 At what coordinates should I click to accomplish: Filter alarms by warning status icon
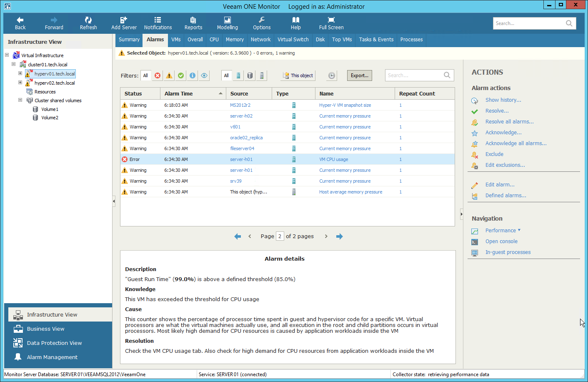(x=169, y=75)
